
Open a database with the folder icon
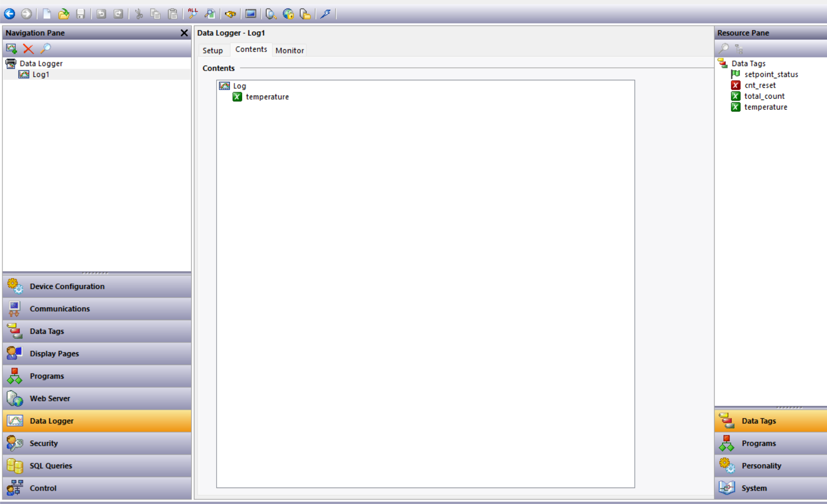pyautogui.click(x=64, y=14)
